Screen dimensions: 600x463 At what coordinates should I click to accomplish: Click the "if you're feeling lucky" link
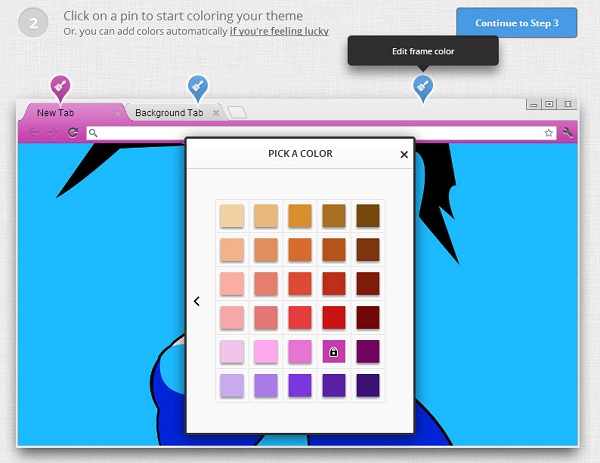(279, 31)
